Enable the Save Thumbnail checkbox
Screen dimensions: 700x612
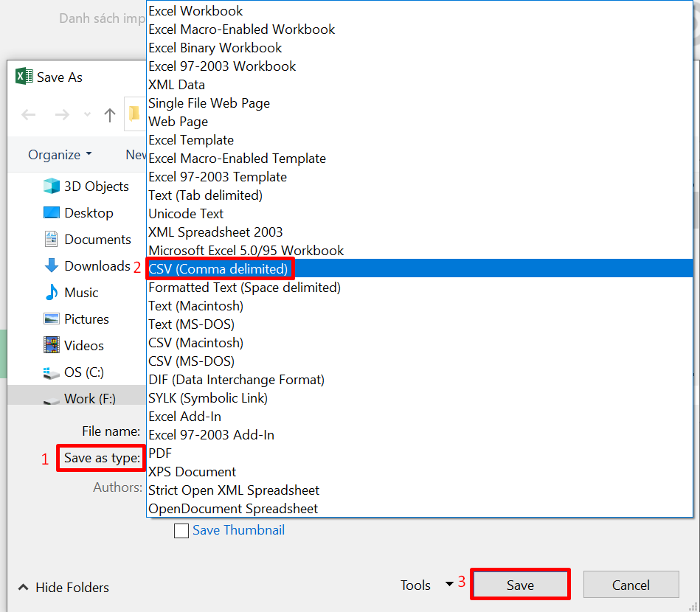[x=181, y=530]
